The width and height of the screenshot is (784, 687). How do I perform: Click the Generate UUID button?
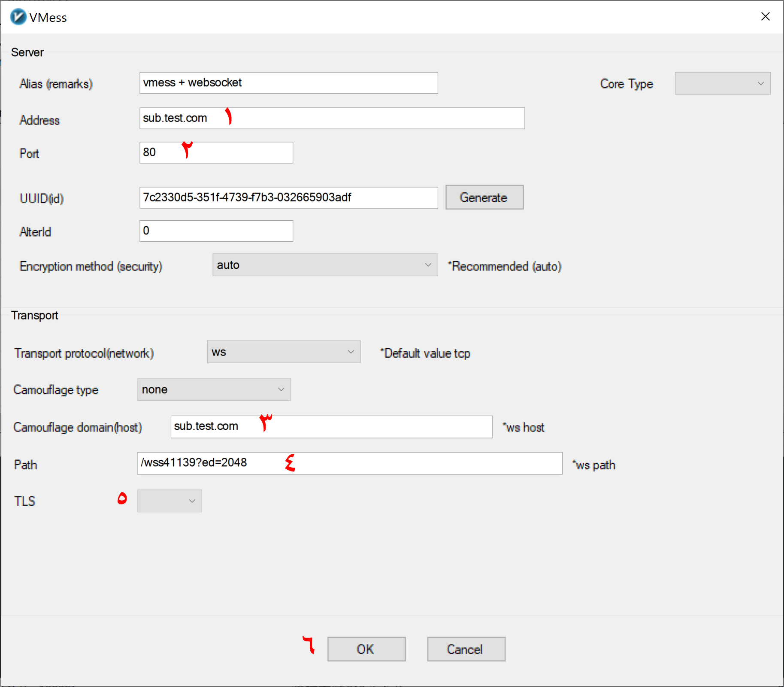(484, 198)
